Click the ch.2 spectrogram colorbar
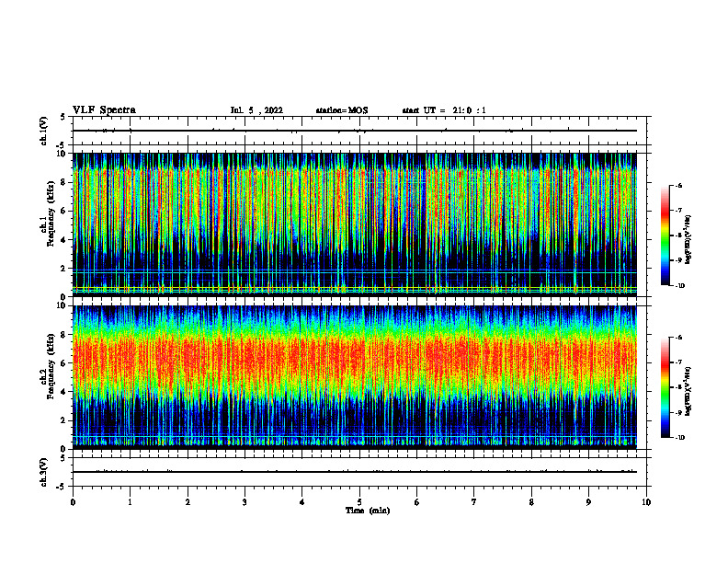 [x=665, y=387]
